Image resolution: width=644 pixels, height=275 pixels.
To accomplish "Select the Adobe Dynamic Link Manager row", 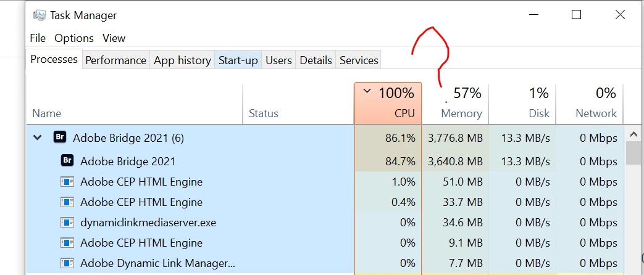I will (x=325, y=263).
